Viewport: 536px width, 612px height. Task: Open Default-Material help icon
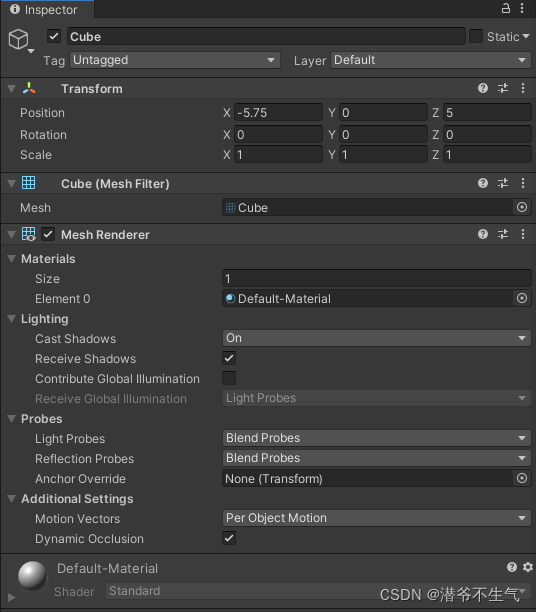512,567
